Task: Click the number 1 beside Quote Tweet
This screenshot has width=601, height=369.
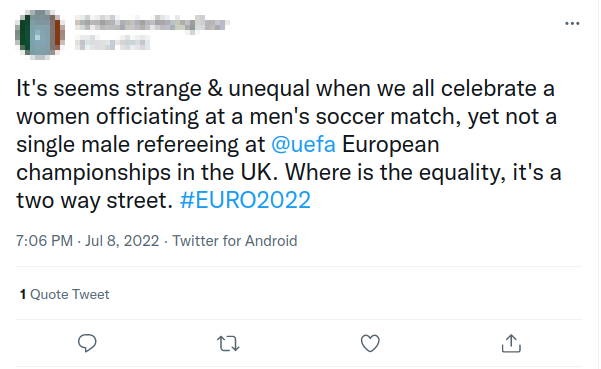Action: click(x=23, y=294)
